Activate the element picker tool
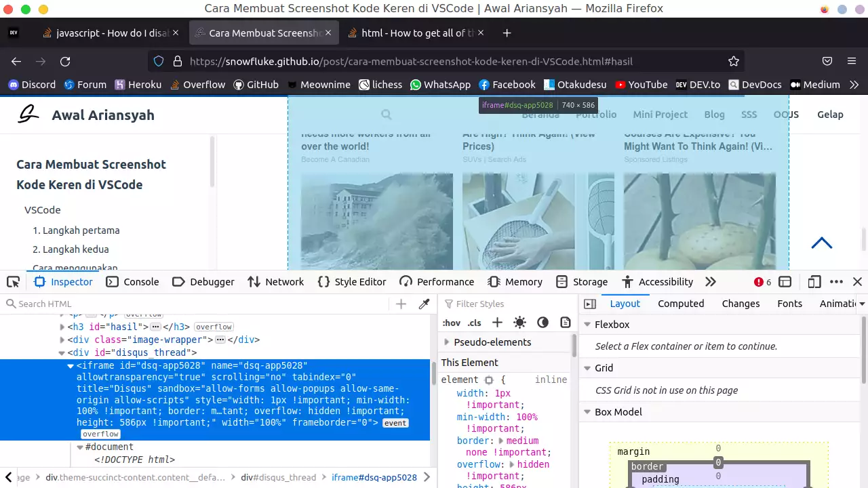 click(x=13, y=282)
